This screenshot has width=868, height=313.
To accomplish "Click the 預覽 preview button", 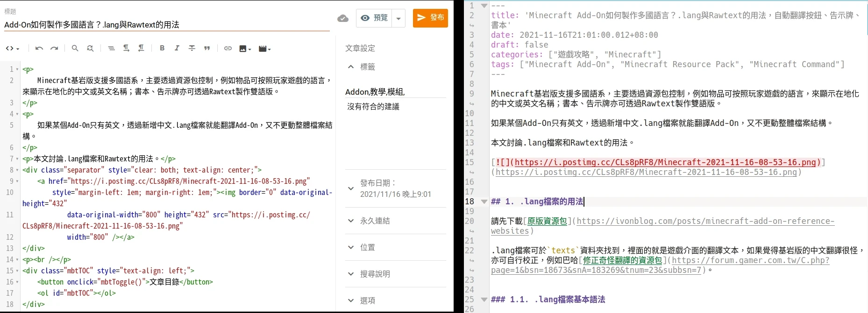I will coord(375,18).
